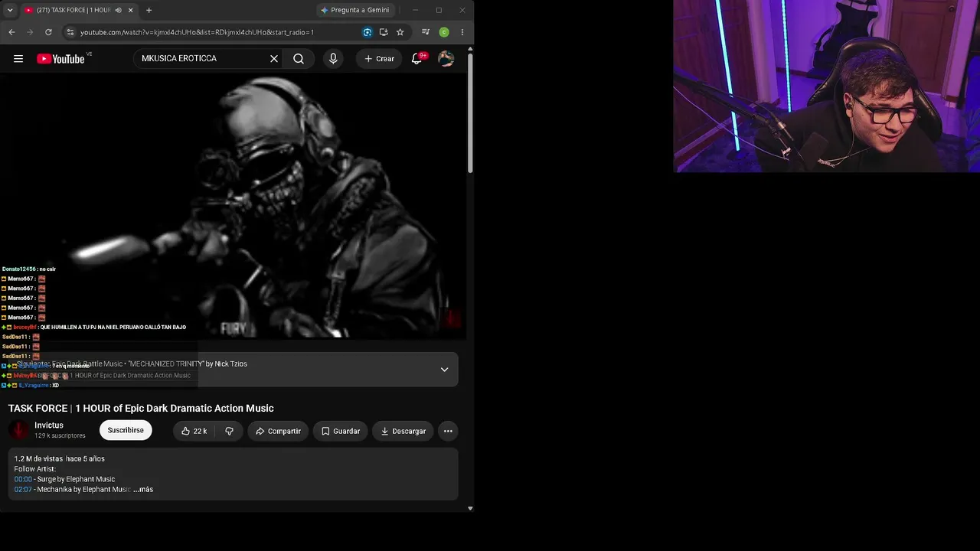Open the Invictus channel name link
This screenshot has width=980, height=551.
(x=49, y=425)
